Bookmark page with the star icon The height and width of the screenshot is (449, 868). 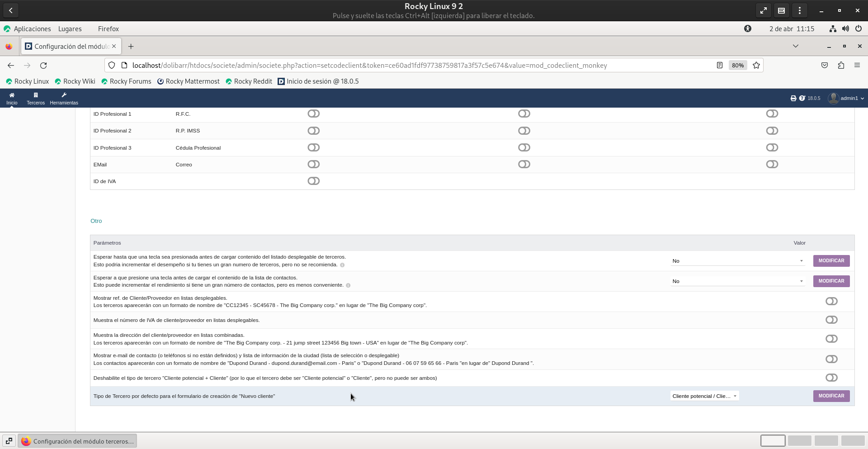[756, 65]
